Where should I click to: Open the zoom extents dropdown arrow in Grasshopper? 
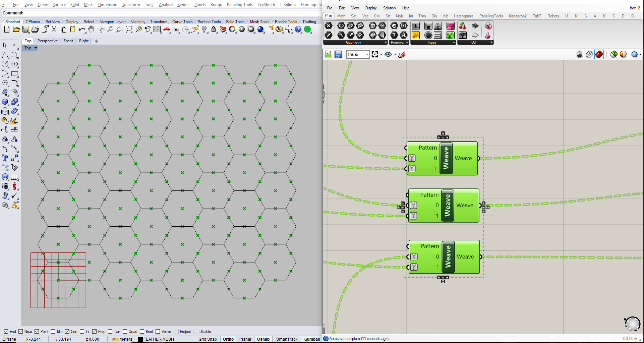[381, 55]
